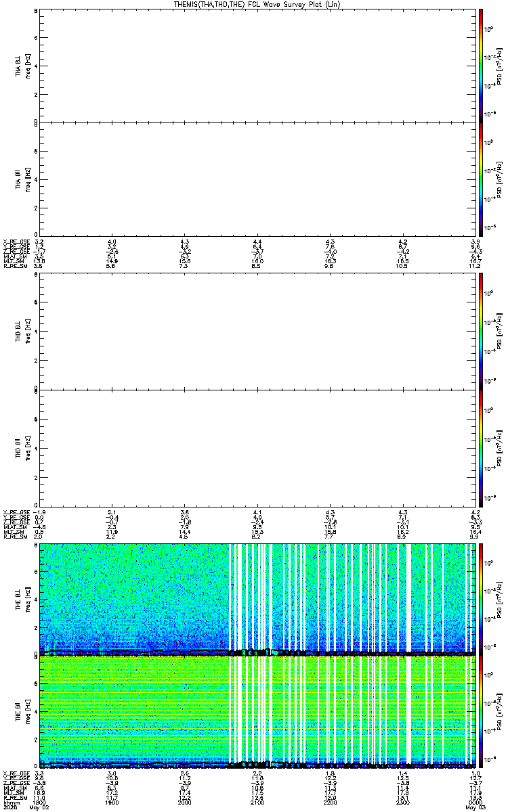Click the THE B-perpendicular spectrogram panel
Viewport: 508px width, 812px height.
(x=257, y=598)
